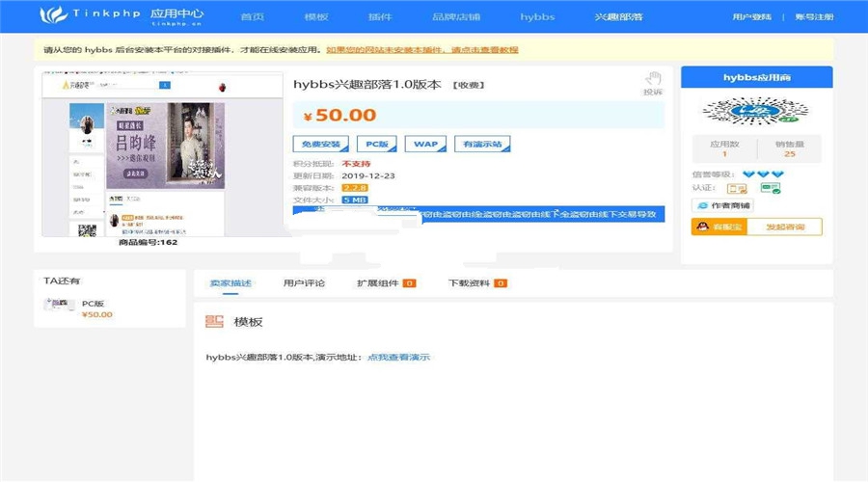The width and height of the screenshot is (868, 482).
Task: Click the view tutorial link in notice
Action: pyautogui.click(x=422, y=50)
